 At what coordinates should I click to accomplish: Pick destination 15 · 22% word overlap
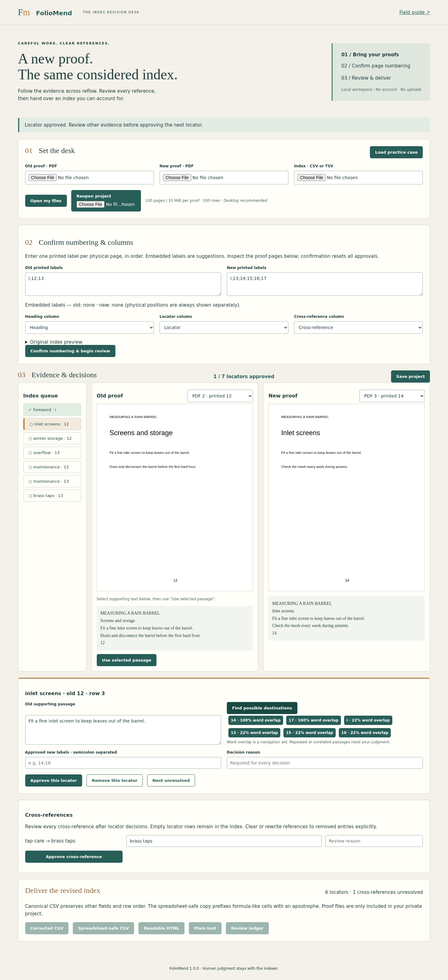(x=310, y=733)
